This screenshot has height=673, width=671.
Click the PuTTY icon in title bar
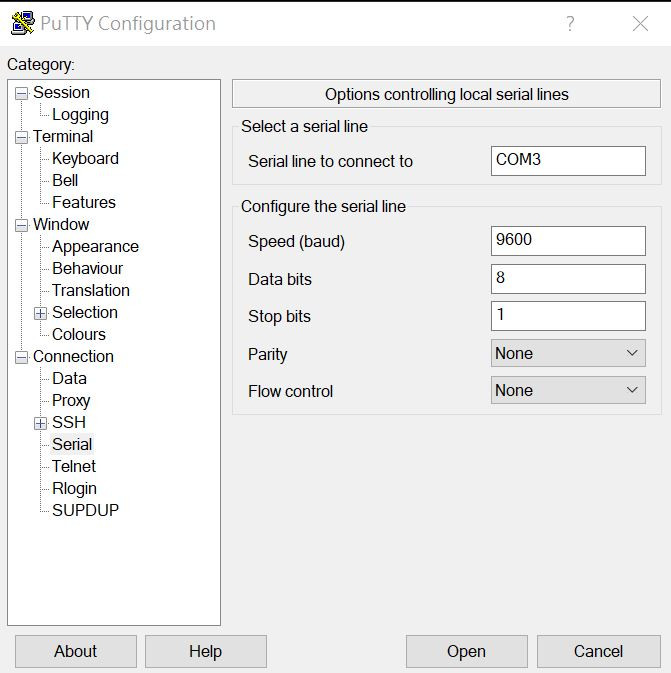(23, 23)
